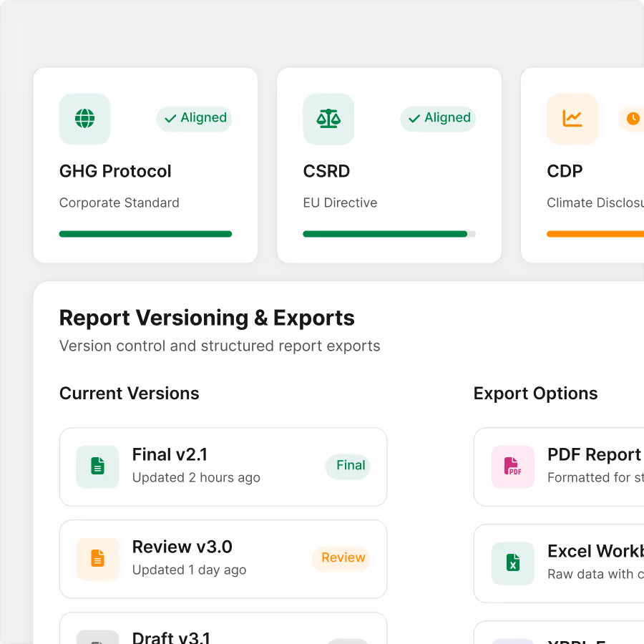Click the Corporate Standard subtitle
This screenshot has width=644, height=644.
coord(119,203)
